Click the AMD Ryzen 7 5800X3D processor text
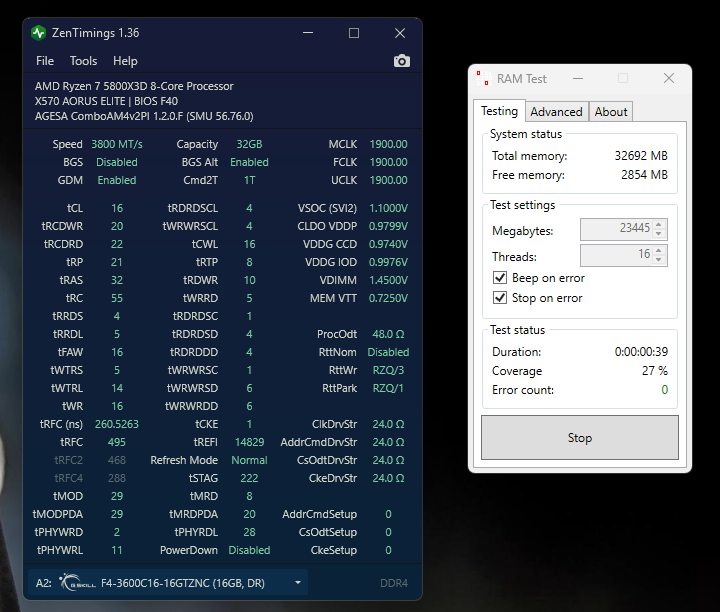Viewport: 720px width, 612px height. pos(134,86)
